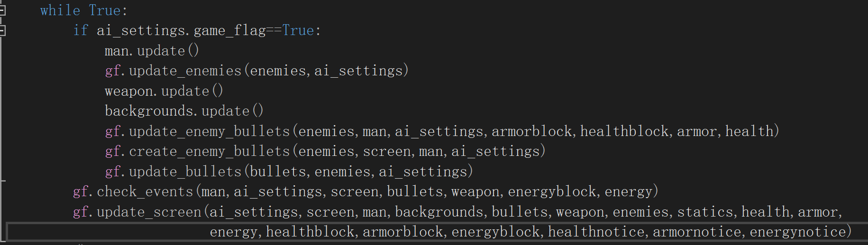Click the check_events function name

click(145, 192)
